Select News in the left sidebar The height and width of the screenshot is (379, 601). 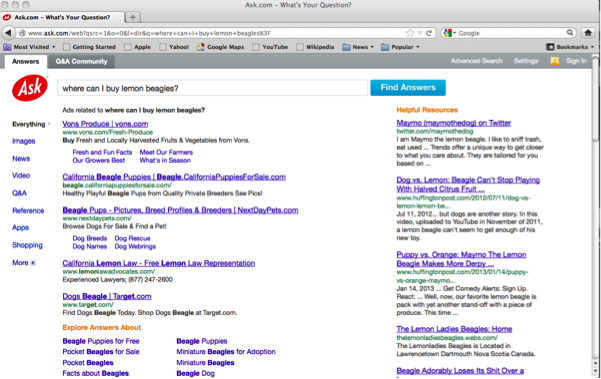(21, 159)
